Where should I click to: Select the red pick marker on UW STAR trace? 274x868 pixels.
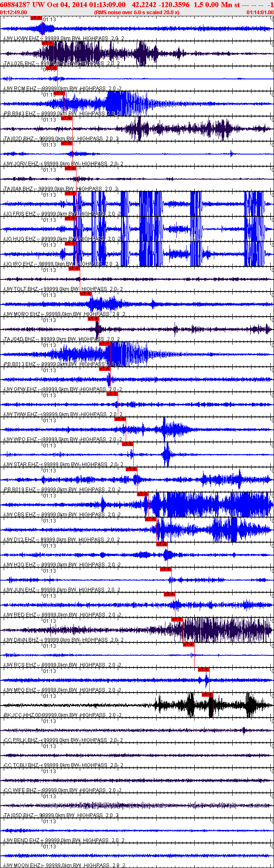[x=127, y=444]
